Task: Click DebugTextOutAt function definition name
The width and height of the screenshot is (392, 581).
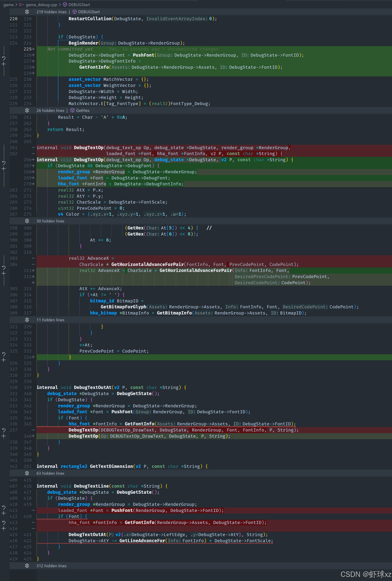Action: 93,387
